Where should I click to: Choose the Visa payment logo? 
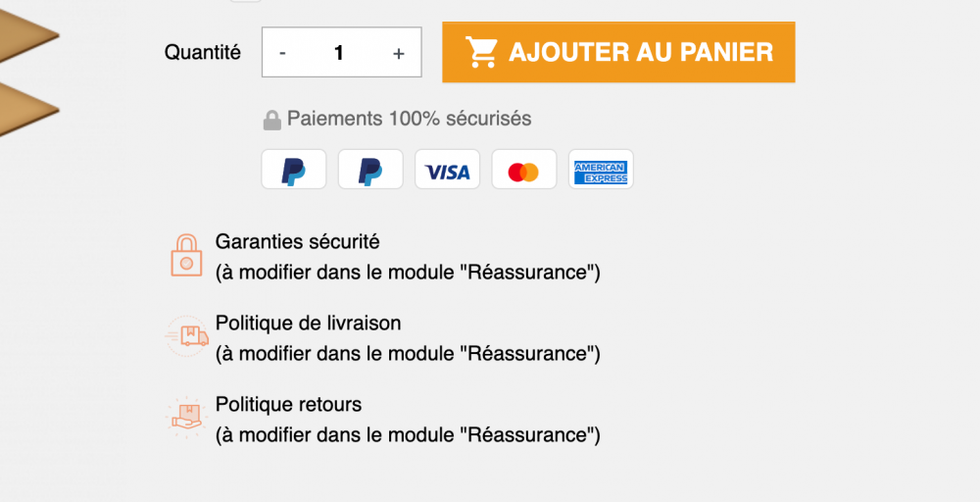(x=448, y=169)
